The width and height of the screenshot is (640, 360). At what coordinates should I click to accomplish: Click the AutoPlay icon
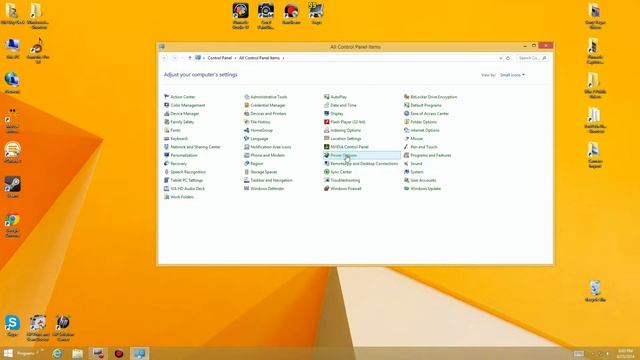[327, 97]
